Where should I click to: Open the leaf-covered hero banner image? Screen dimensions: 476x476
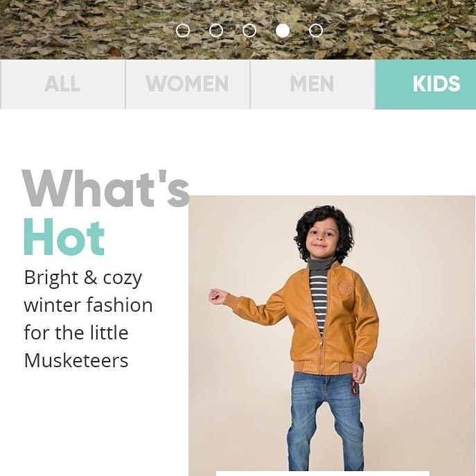pyautogui.click(x=238, y=29)
